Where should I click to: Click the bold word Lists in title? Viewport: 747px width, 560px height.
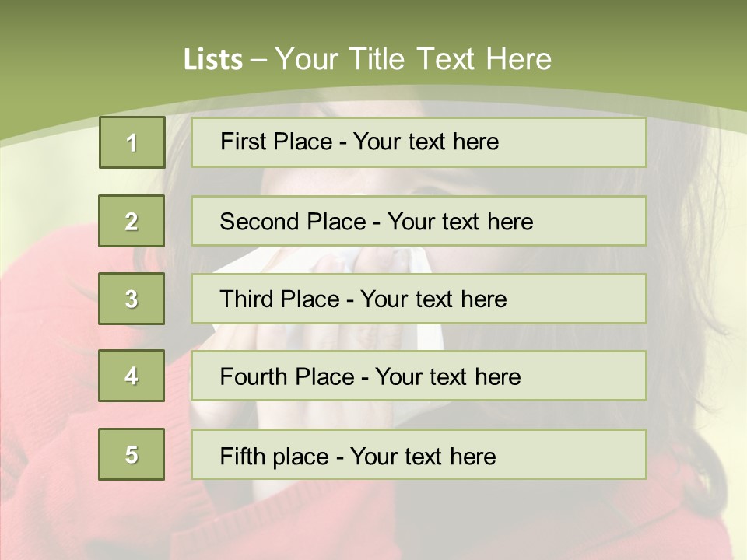[x=213, y=60]
